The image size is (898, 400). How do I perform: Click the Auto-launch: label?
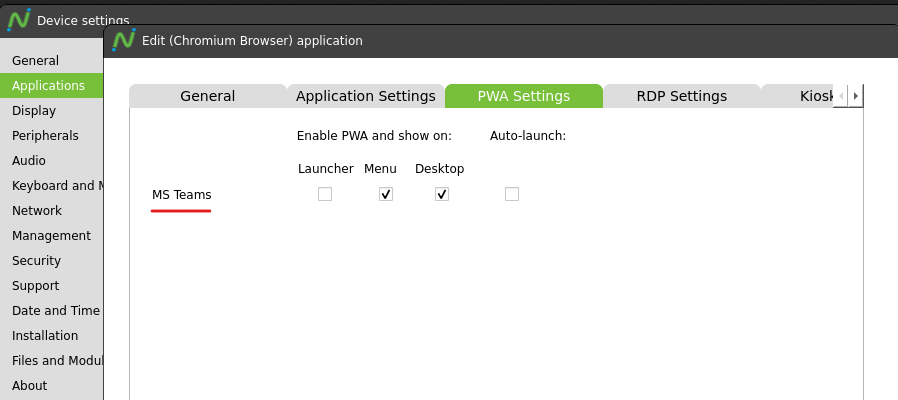click(x=528, y=136)
